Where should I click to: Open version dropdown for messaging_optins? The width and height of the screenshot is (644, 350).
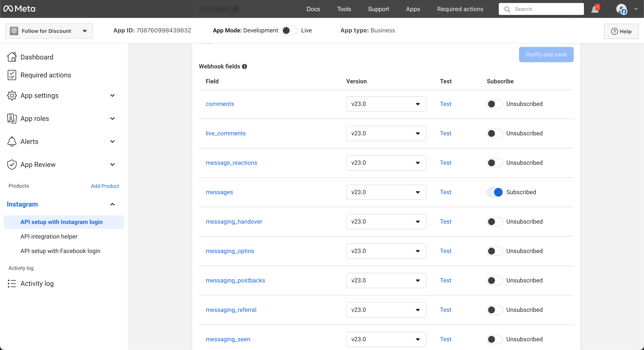tap(386, 251)
